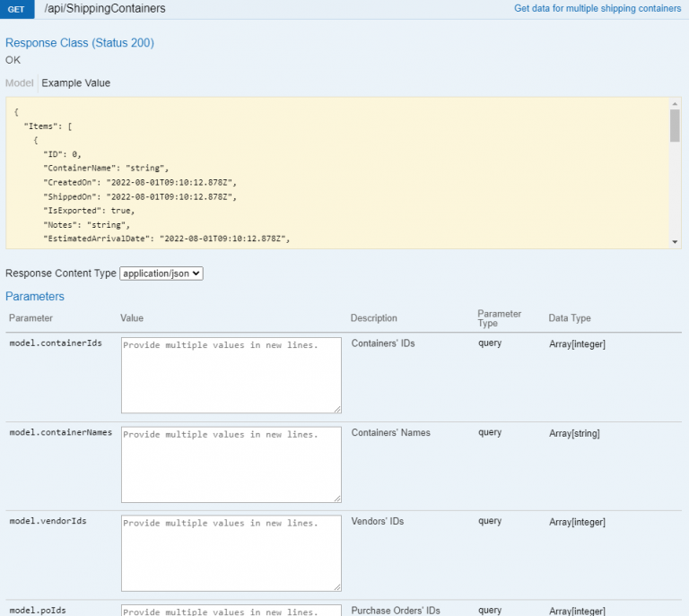Viewport: 689px width, 616px height.
Task: Click the "Items": [ JSON line
Action: (48, 126)
